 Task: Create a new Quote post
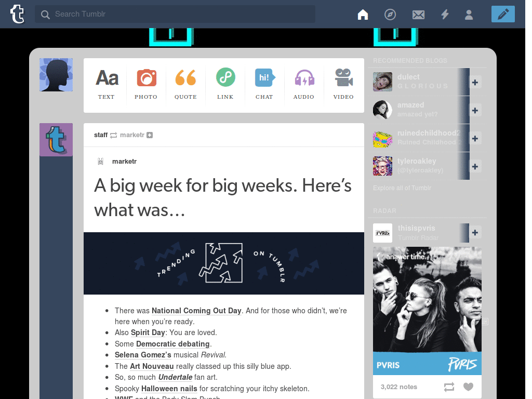point(185,84)
